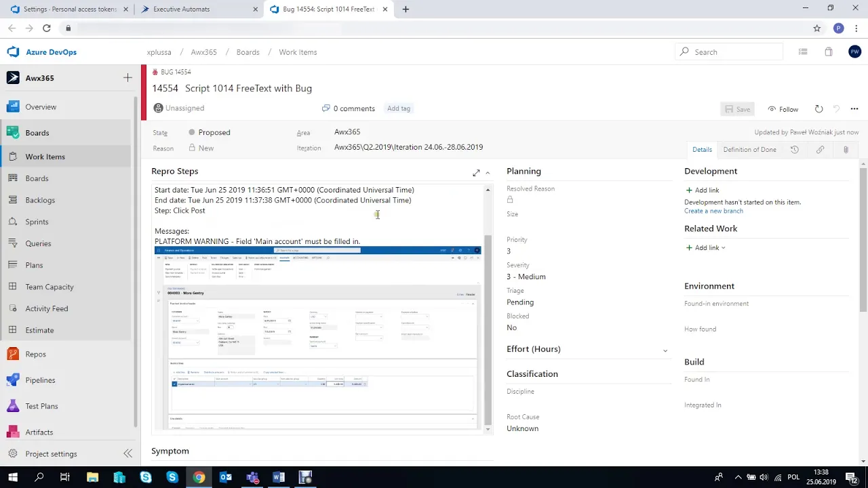Click Follow to watch this bug
This screenshot has height=488, width=868.
[x=784, y=108]
